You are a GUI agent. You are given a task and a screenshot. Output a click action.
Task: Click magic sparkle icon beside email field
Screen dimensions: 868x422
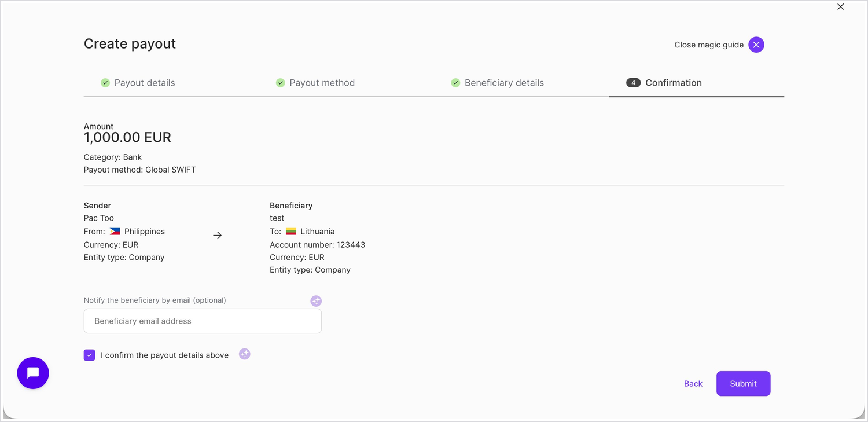coord(316,301)
